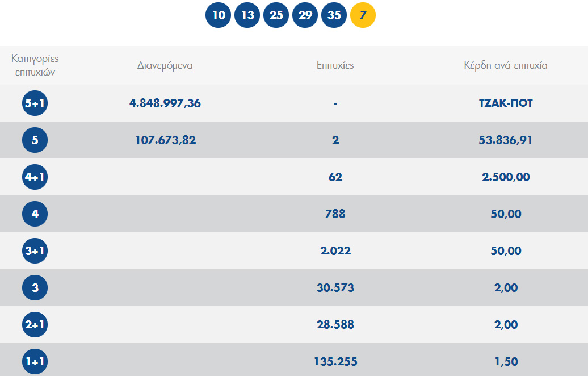
Task: Select the 2+1 category badge
Action: 35,325
